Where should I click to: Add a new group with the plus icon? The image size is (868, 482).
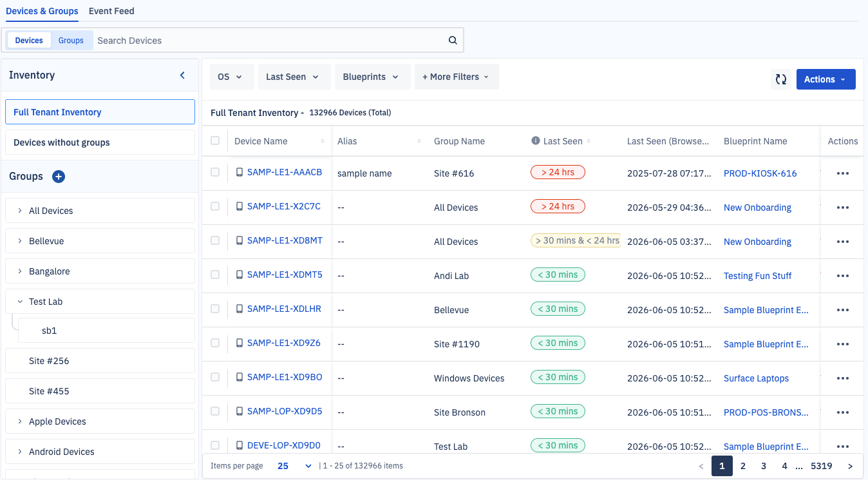(59, 177)
